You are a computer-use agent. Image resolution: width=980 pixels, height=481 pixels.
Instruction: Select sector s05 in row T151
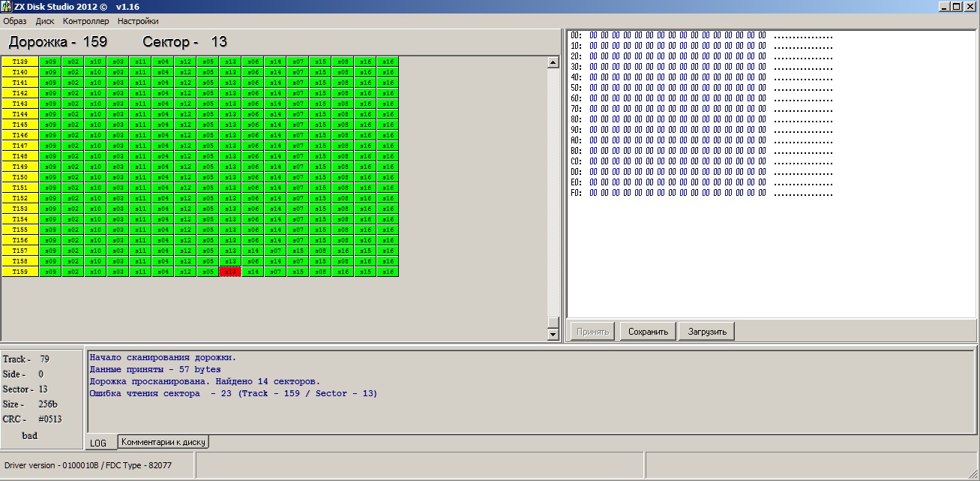208,188
